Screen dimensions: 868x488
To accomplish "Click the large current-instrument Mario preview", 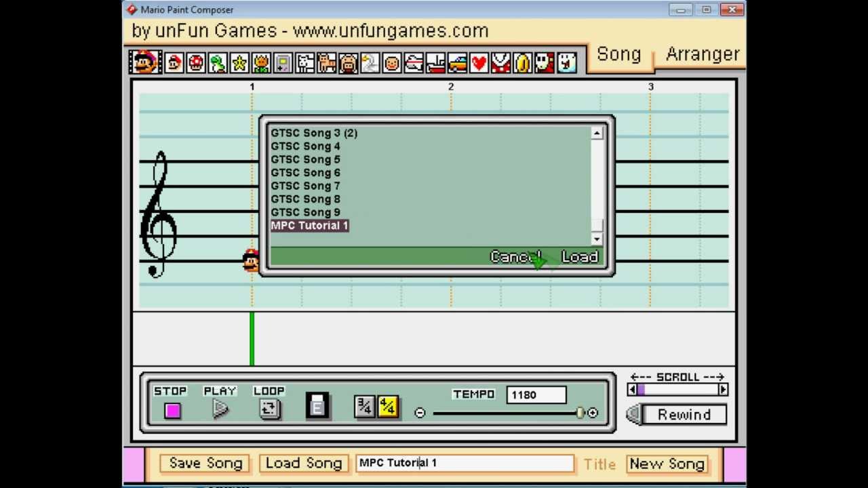I will [144, 62].
